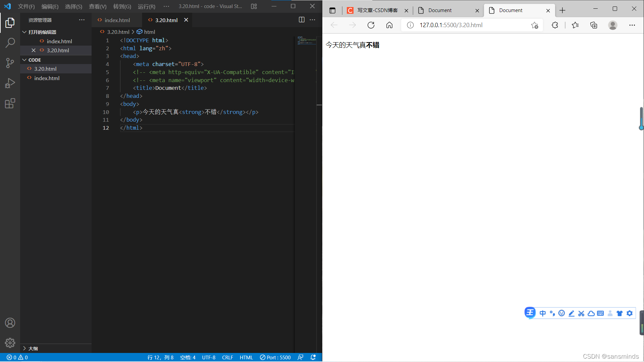Click the Split Editor icon in toolbar
The height and width of the screenshot is (362, 644).
coord(301,19)
